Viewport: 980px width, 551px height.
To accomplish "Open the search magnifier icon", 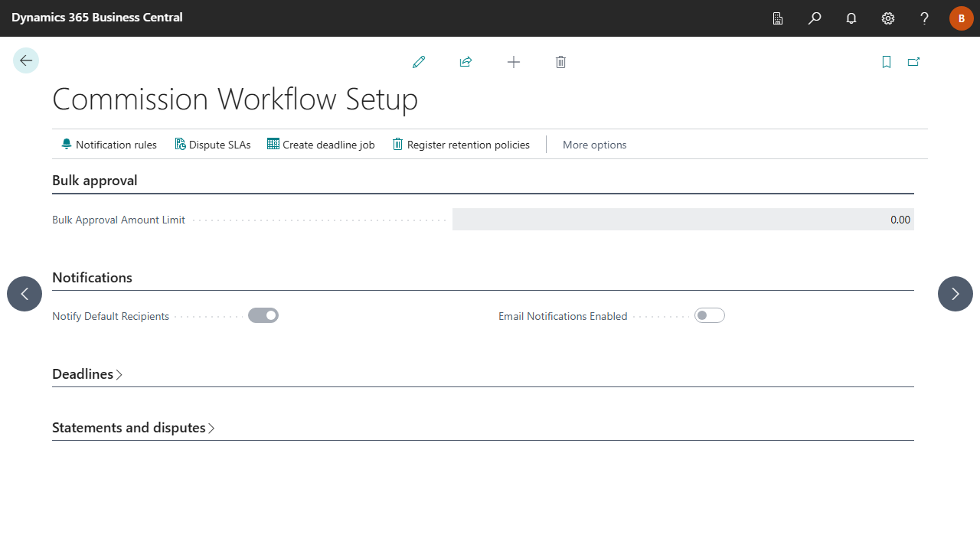I will click(x=815, y=18).
